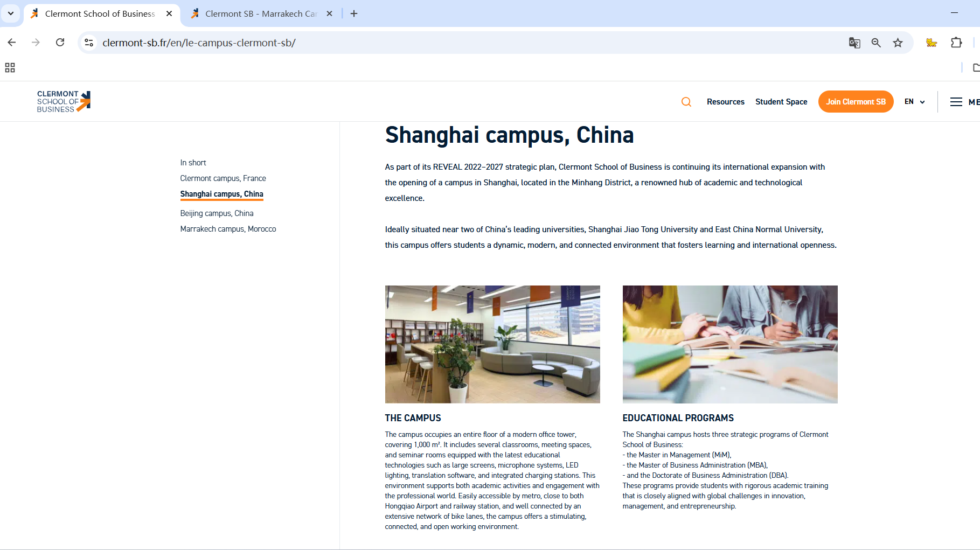This screenshot has height=550, width=980.
Task: Expand the EN language dropdown
Action: point(914,102)
